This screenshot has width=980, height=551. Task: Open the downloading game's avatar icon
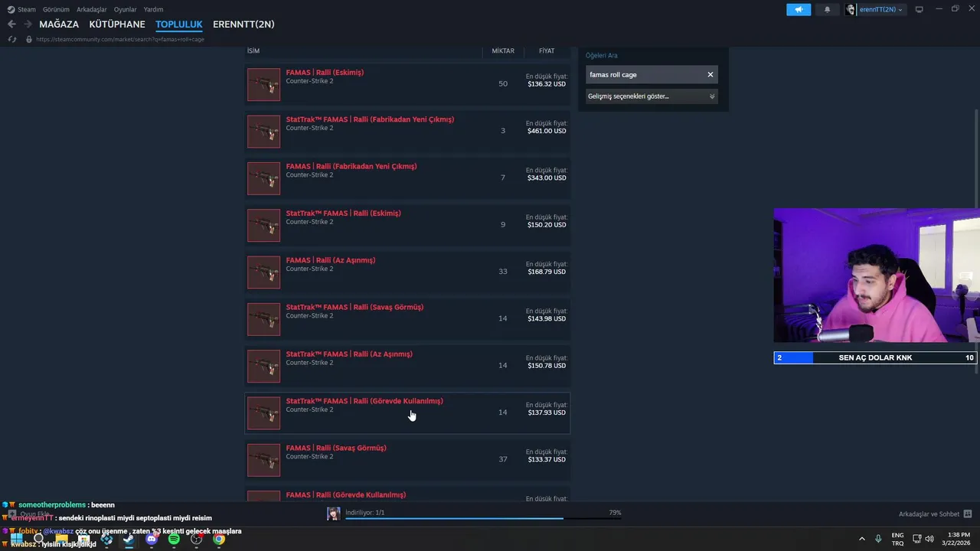[x=334, y=514]
